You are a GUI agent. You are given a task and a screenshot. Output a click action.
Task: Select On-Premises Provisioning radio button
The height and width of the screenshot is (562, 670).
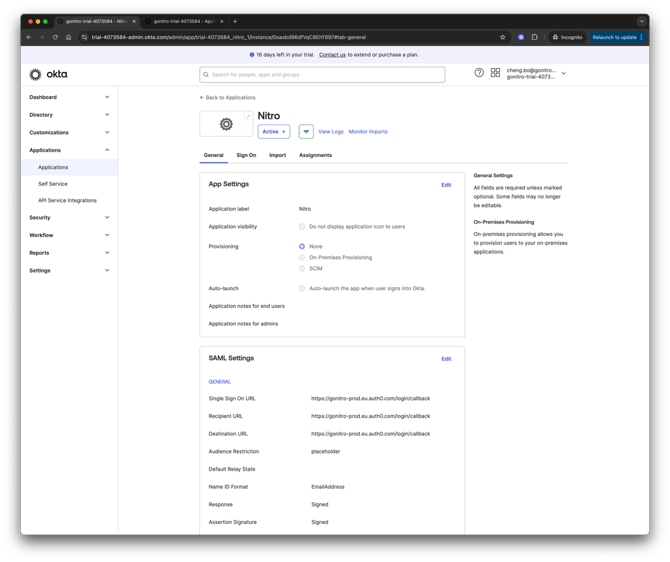(302, 257)
